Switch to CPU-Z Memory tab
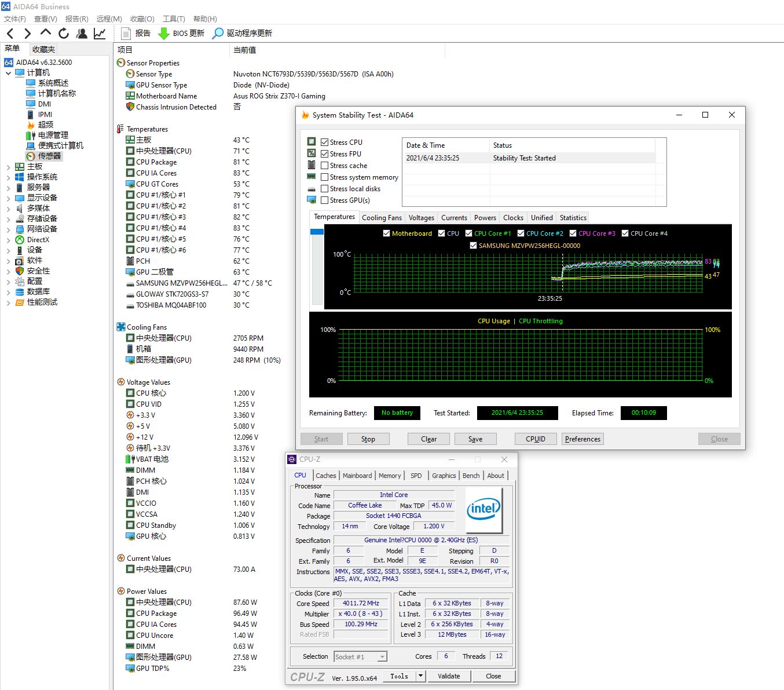This screenshot has width=784, height=690. (x=390, y=476)
